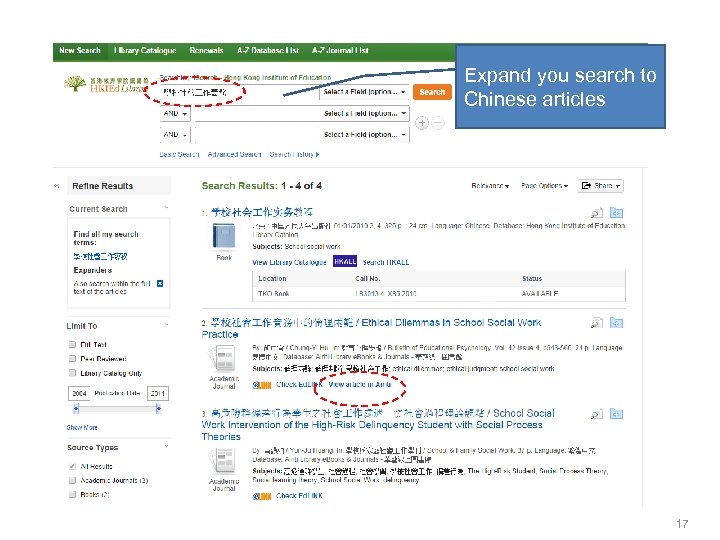Image resolution: width=720 pixels, height=540 pixels.
Task: Collapse the Refine Results sidebar arrow
Action: pos(57,186)
